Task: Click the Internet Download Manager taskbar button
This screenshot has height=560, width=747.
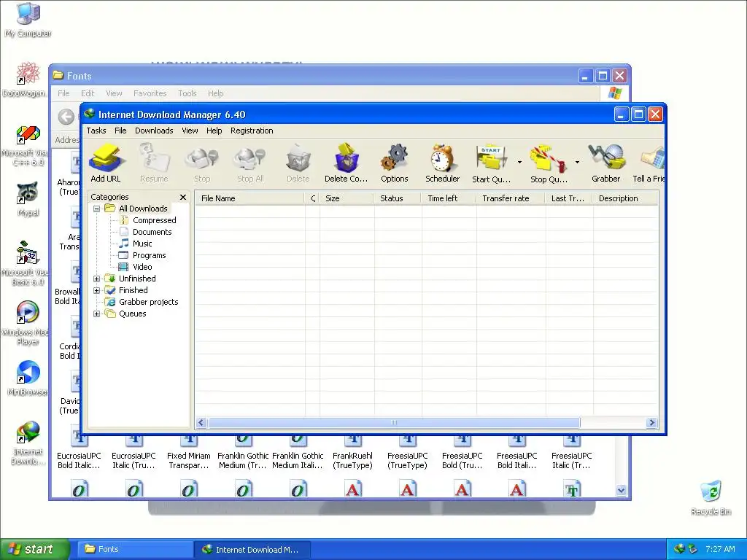Action: [x=252, y=550]
